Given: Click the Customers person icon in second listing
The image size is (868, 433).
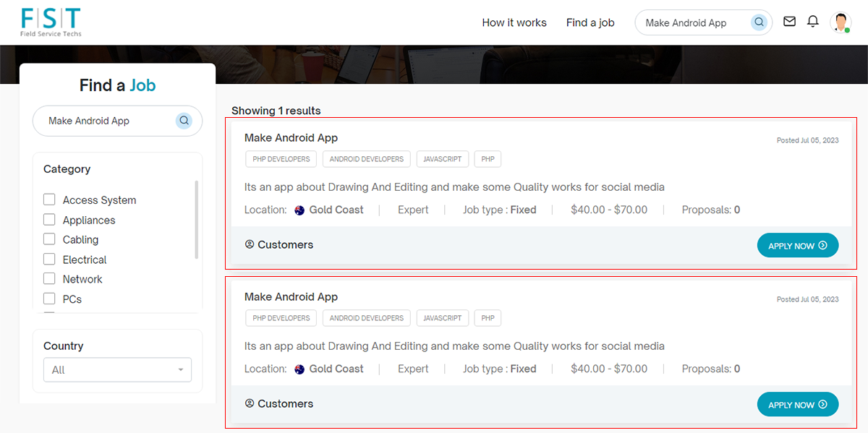Looking at the screenshot, I should (x=250, y=403).
